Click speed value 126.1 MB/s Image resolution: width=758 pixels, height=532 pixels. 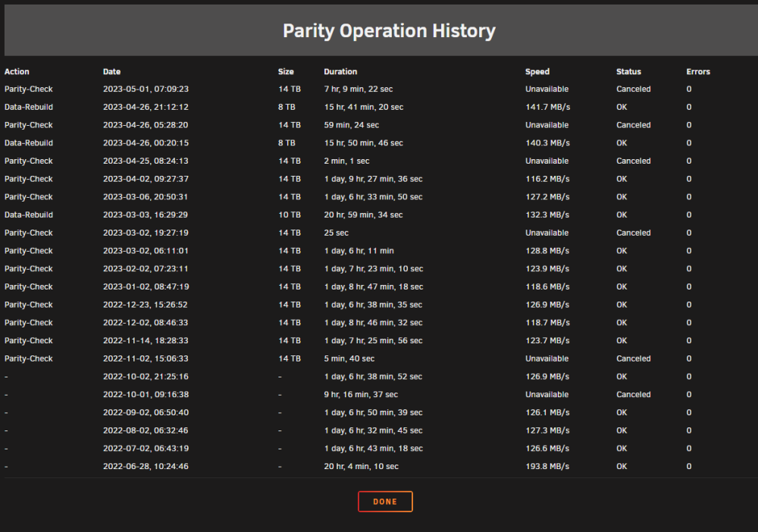pyautogui.click(x=548, y=413)
